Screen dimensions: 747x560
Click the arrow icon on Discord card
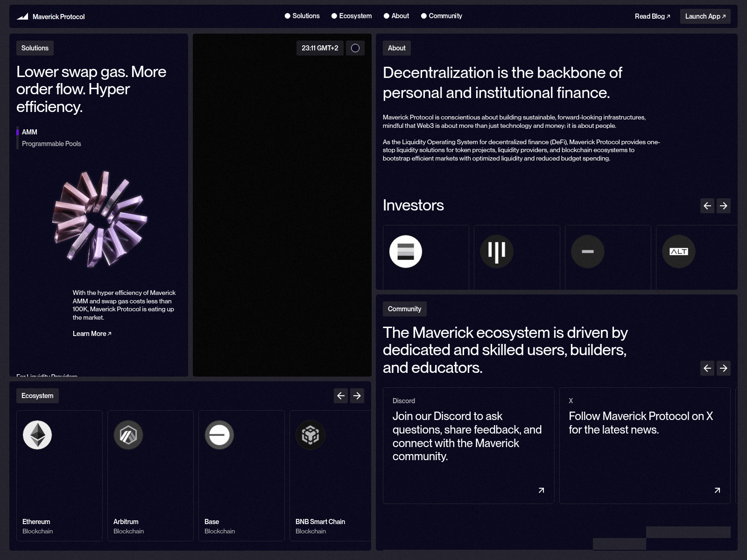click(541, 490)
